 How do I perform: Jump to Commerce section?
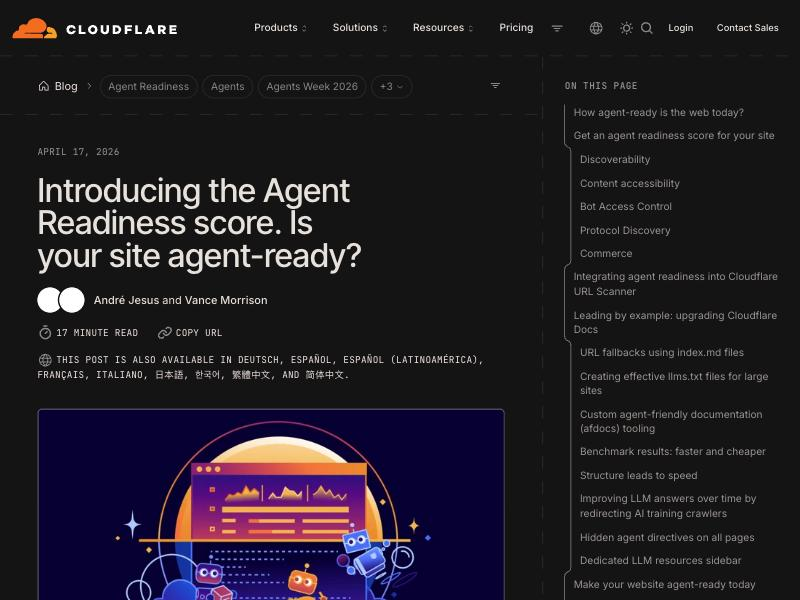606,253
